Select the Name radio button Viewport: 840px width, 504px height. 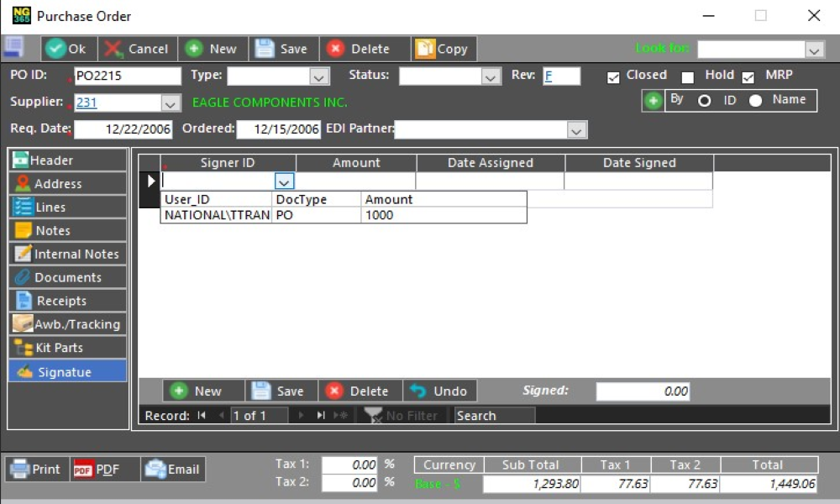click(x=756, y=101)
